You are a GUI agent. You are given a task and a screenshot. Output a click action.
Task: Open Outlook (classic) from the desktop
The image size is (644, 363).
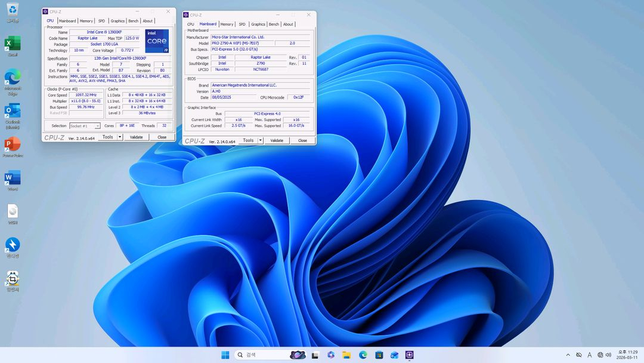pos(13,110)
